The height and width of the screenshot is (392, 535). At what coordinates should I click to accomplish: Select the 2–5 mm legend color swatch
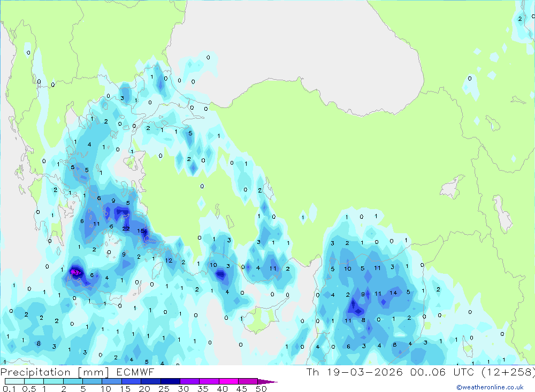click(x=73, y=381)
